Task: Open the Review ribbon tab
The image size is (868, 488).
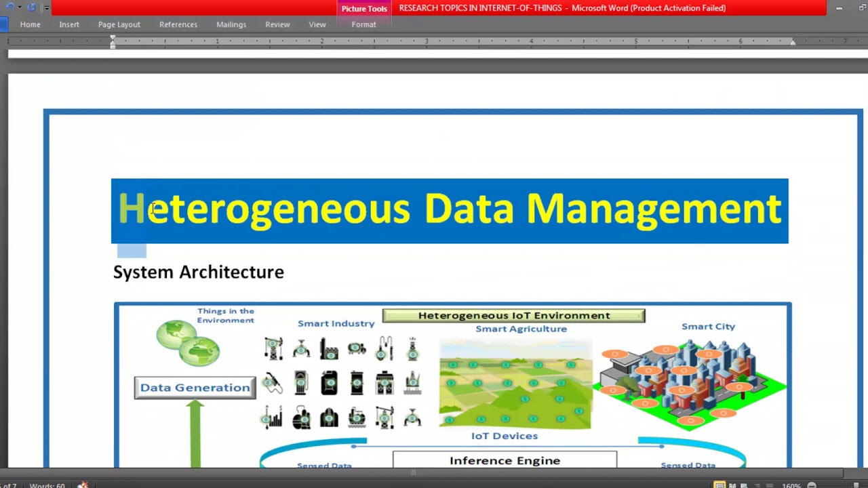Action: click(x=277, y=24)
